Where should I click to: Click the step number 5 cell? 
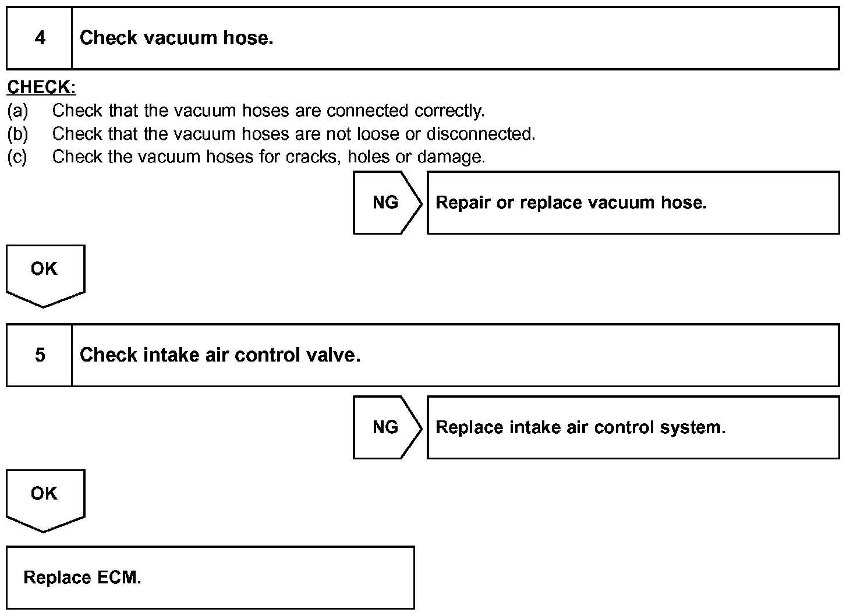[x=40, y=355]
